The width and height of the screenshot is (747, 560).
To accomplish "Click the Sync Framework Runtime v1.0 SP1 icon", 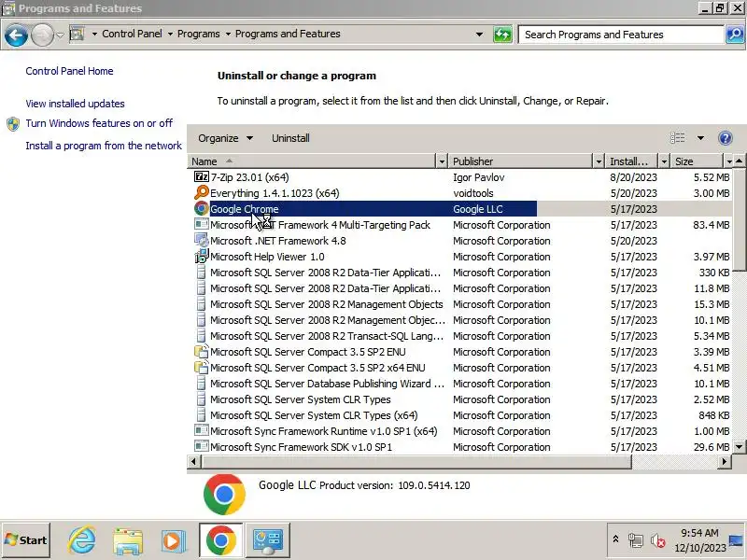I will click(x=202, y=430).
